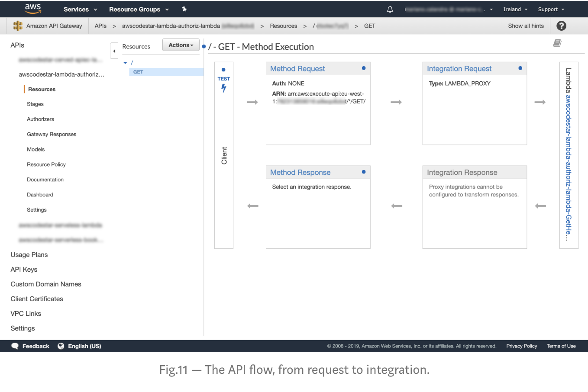Click the 'Type: LAMBDA_PROXY' text
This screenshot has width=588, height=392.
pyautogui.click(x=460, y=84)
